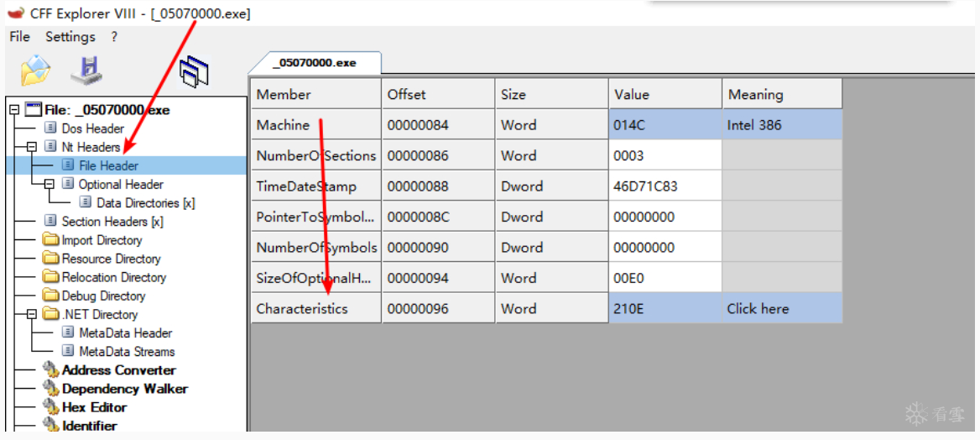Viewport: 980px width, 440px height.
Task: Click the Dos Header node icon
Action: click(50, 128)
